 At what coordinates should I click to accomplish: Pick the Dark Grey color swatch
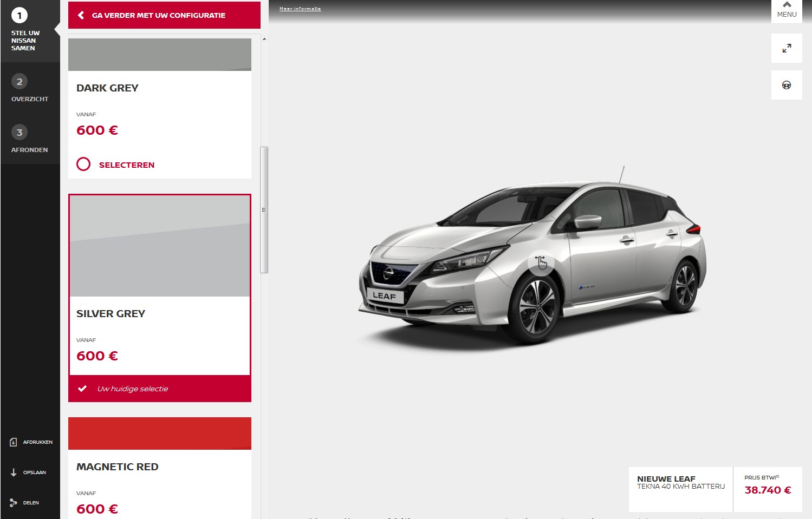click(160, 54)
